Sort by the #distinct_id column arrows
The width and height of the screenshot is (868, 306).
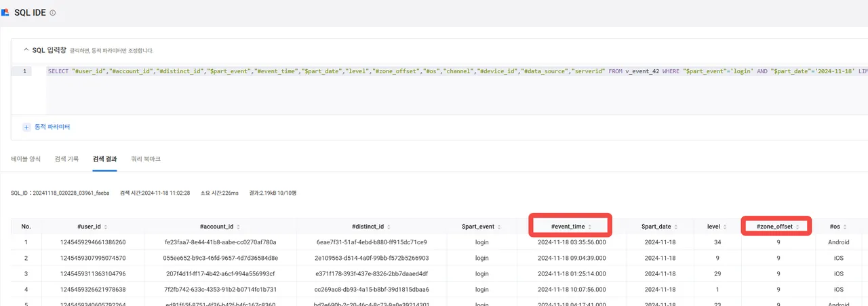click(x=390, y=227)
